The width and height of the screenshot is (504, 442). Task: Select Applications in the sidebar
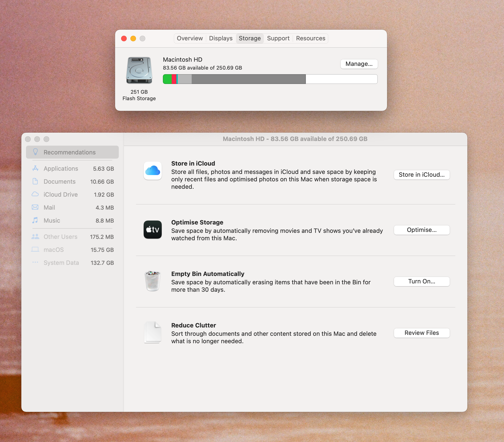coord(61,169)
